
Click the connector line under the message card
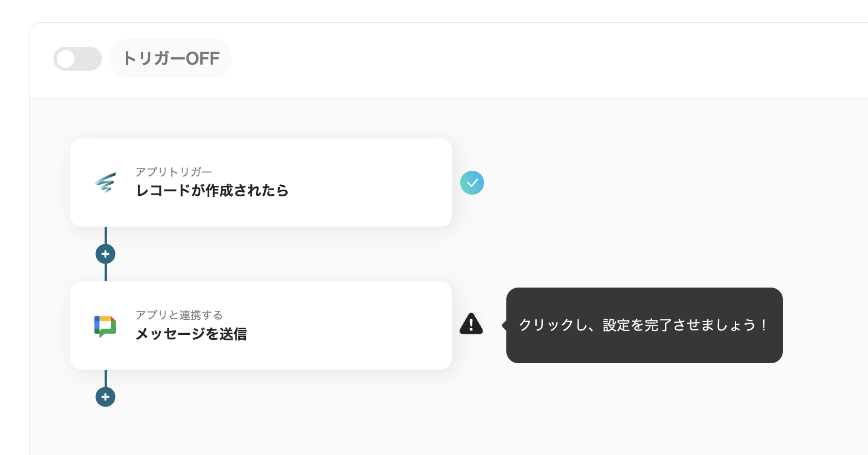(x=106, y=378)
